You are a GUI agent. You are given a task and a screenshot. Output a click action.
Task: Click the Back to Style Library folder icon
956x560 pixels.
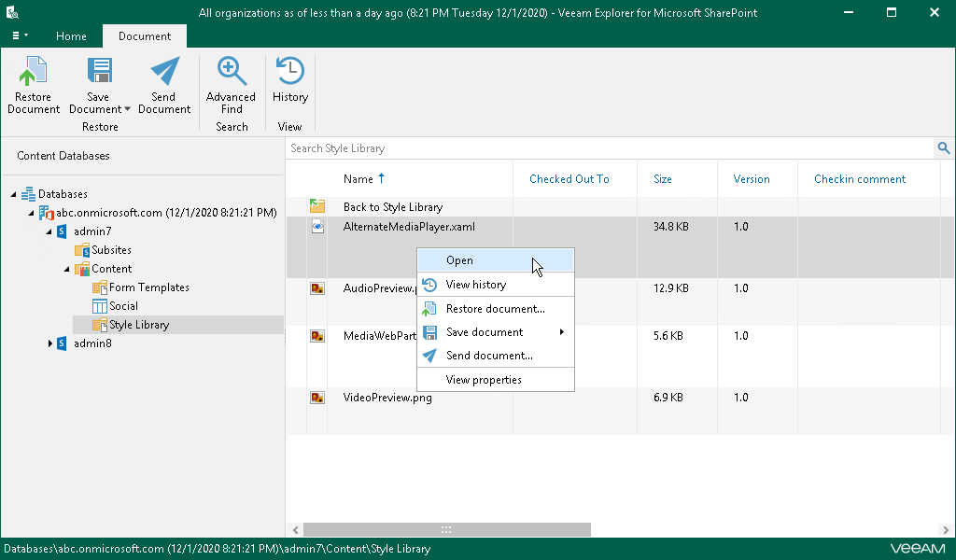(x=317, y=206)
